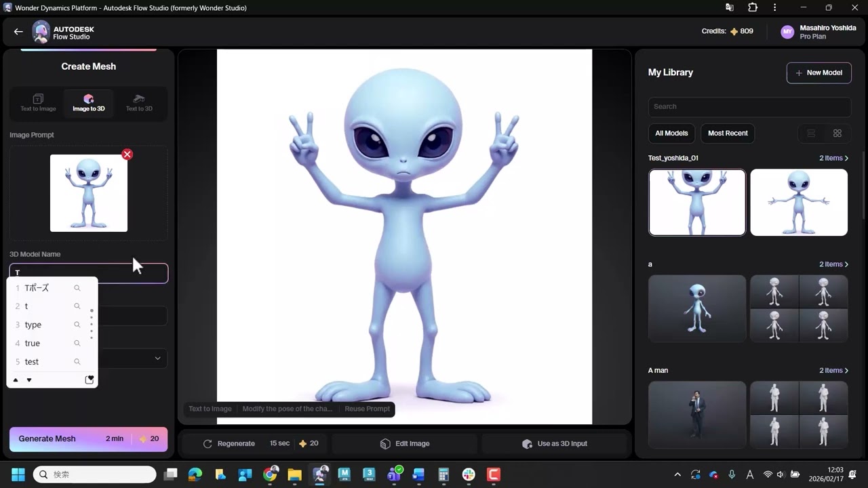Move to previous IME candidate with up arrow
This screenshot has height=488, width=868.
coord(16,380)
